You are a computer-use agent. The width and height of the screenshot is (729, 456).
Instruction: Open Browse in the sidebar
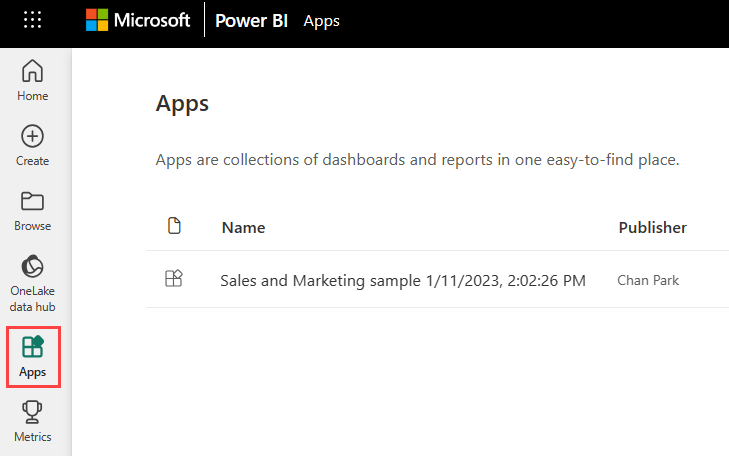pyautogui.click(x=33, y=211)
